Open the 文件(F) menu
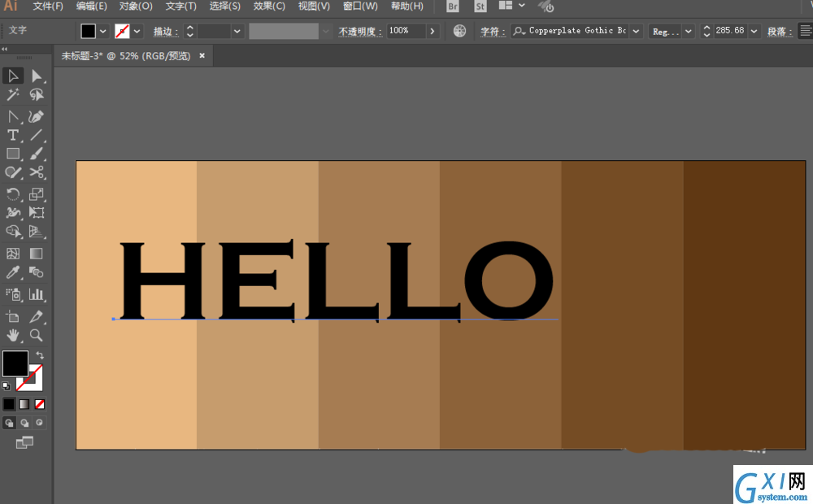The width and height of the screenshot is (813, 504). [48, 7]
